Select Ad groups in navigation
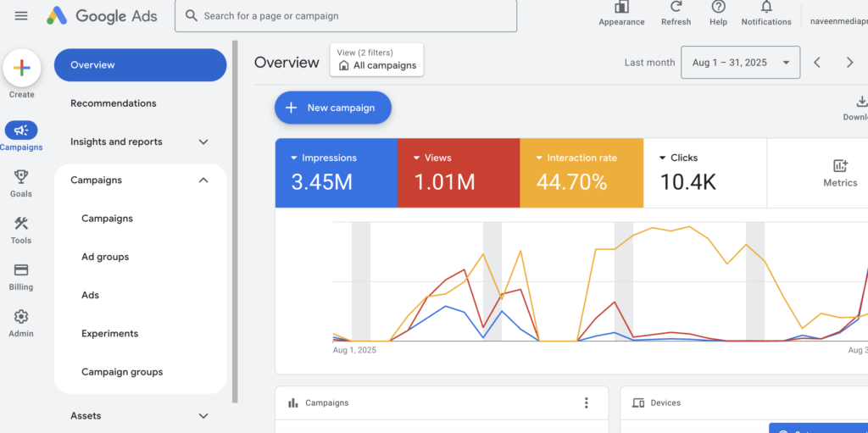 105,257
